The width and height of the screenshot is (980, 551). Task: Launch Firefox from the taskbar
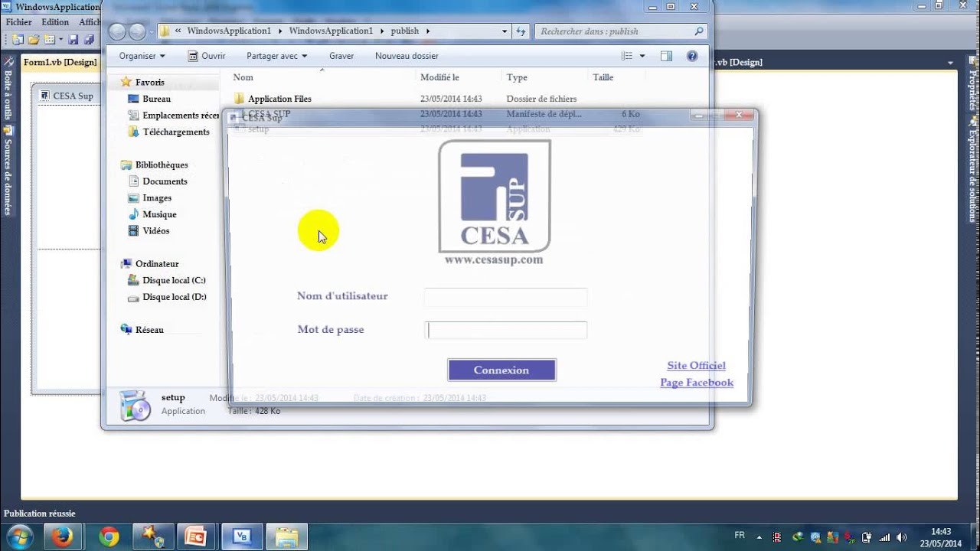tap(63, 536)
